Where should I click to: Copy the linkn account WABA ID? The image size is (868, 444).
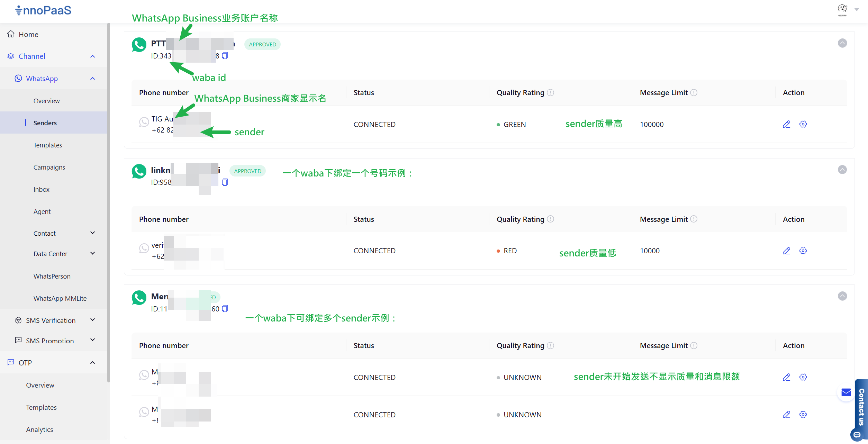[x=225, y=182]
